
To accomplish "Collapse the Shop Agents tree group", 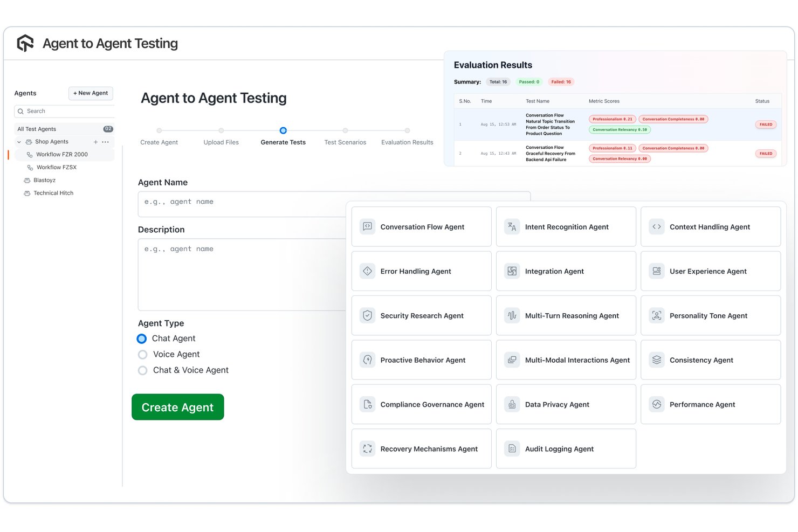I will pyautogui.click(x=19, y=142).
